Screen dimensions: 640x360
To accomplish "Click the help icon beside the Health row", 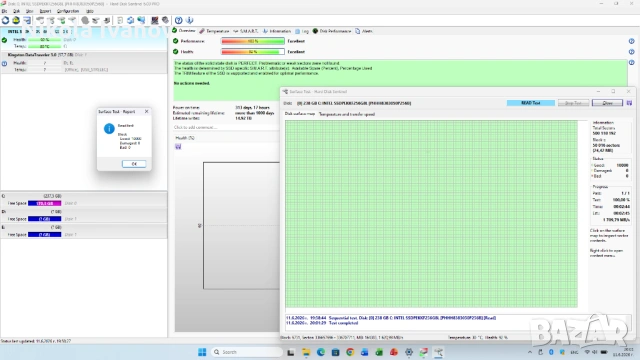I will [631, 52].
